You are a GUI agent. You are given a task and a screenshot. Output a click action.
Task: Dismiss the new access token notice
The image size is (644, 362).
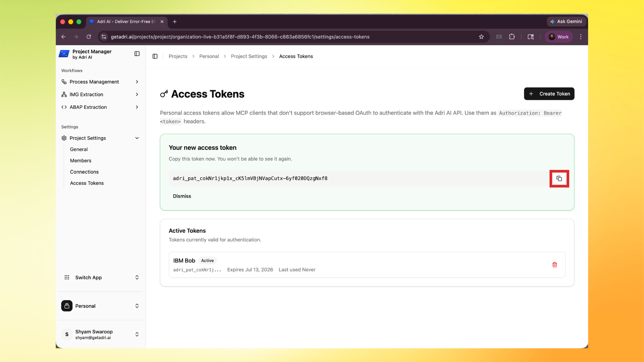point(182,196)
